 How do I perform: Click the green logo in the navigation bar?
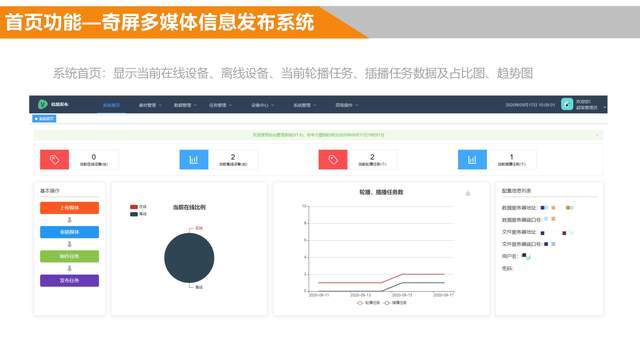click(x=42, y=104)
